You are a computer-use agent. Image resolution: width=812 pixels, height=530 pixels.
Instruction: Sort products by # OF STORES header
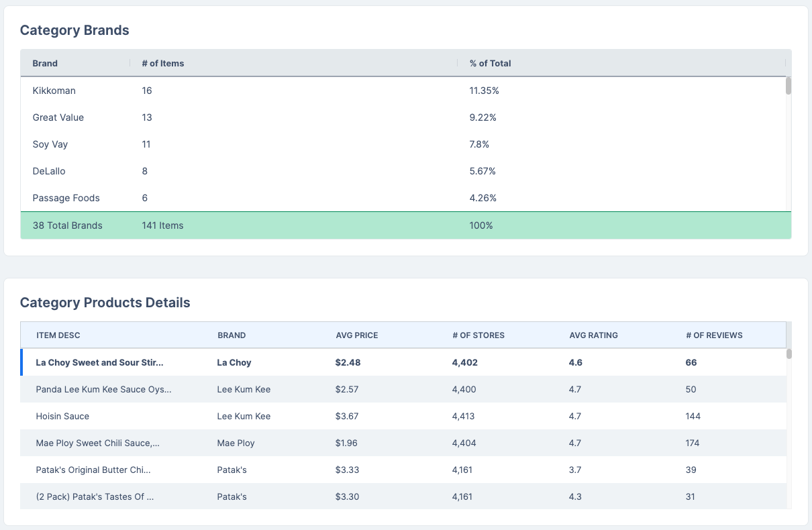478,335
